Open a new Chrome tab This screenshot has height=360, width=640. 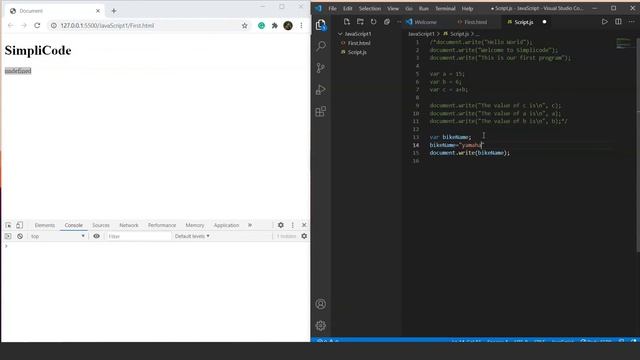click(x=113, y=11)
